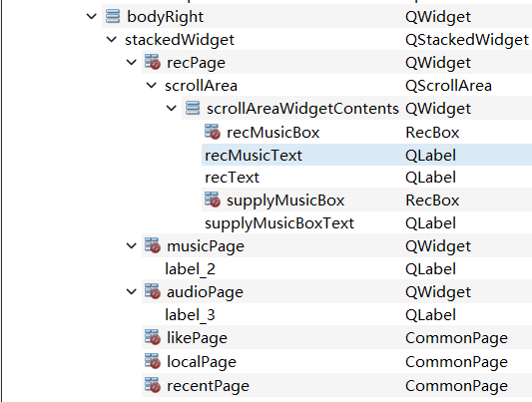Screen dimensions: 532x402
Task: Click the likePage widget icon
Action: pyautogui.click(x=153, y=337)
